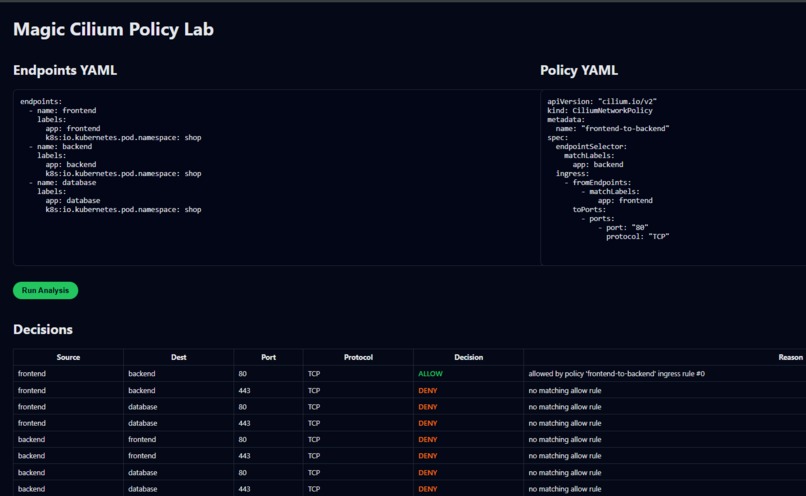Click the 'no matching allow rule' reason for frontend-to-backend 443
The width and height of the screenshot is (806, 496).
click(x=564, y=391)
